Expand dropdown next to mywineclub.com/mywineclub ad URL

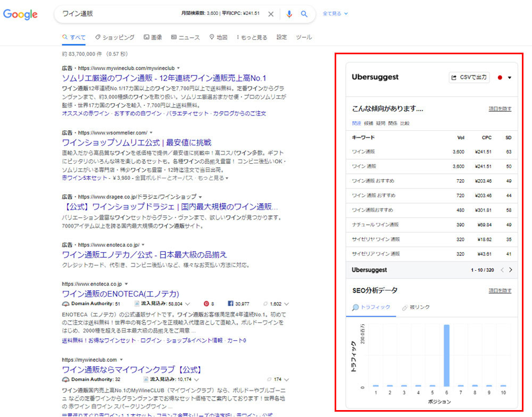click(x=178, y=68)
